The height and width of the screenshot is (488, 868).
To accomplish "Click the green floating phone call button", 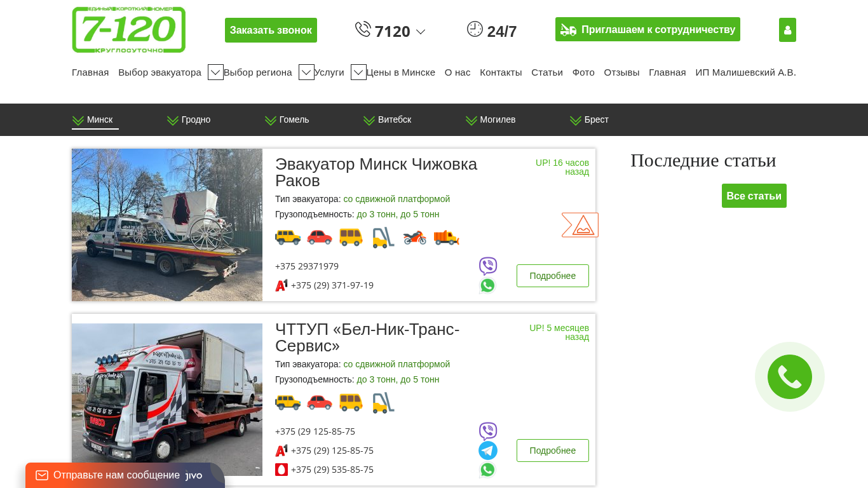I will [x=790, y=377].
